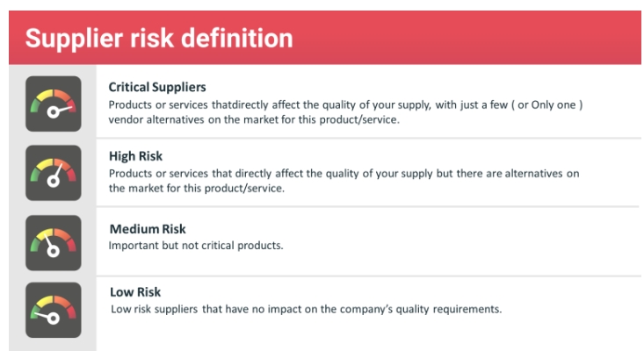The width and height of the screenshot is (644, 351).
Task: Click the 'Low Risk' heading
Action: [135, 292]
